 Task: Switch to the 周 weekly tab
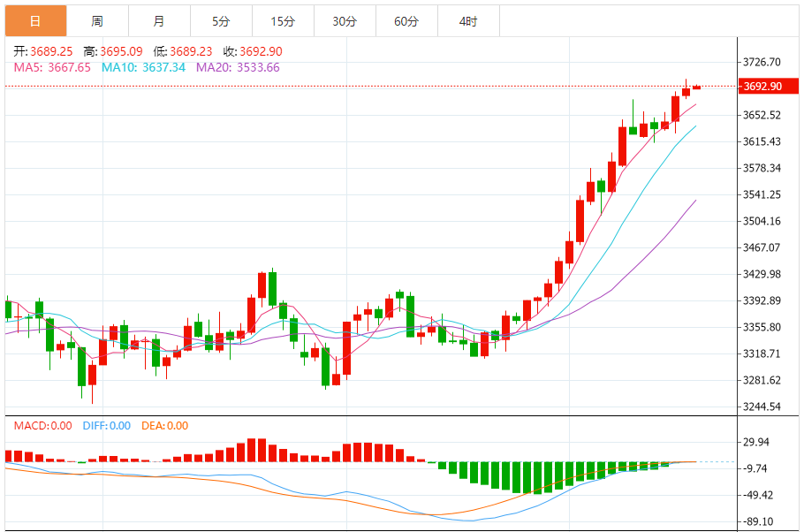(x=97, y=21)
